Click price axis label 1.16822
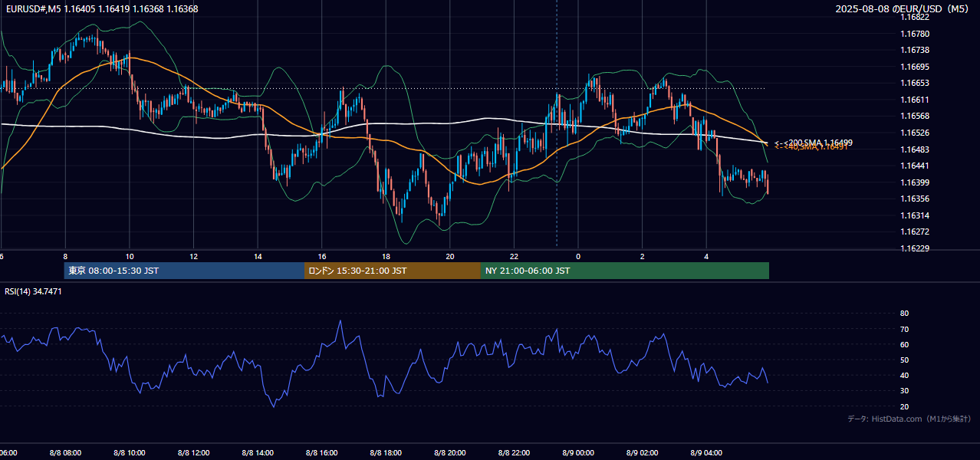 pos(915,17)
